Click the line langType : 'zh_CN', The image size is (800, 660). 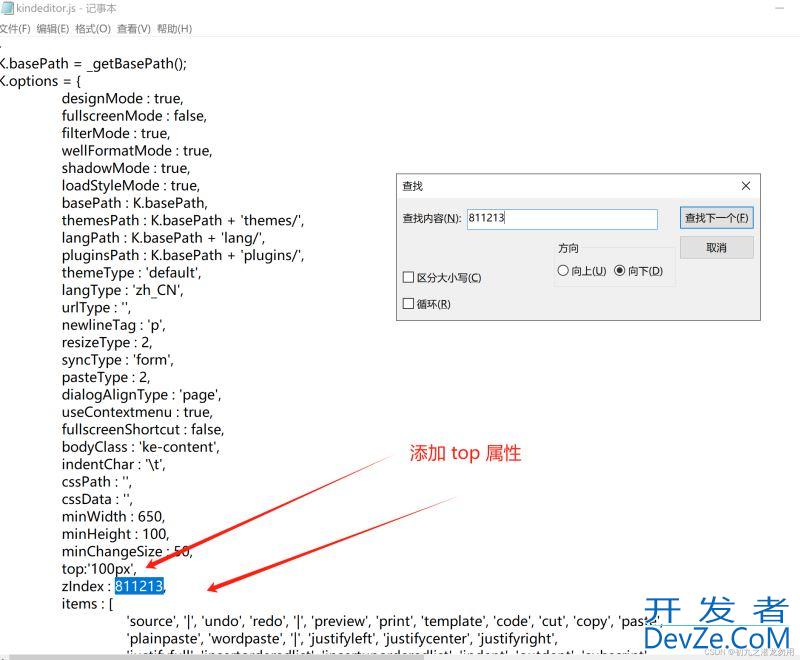[122, 290]
